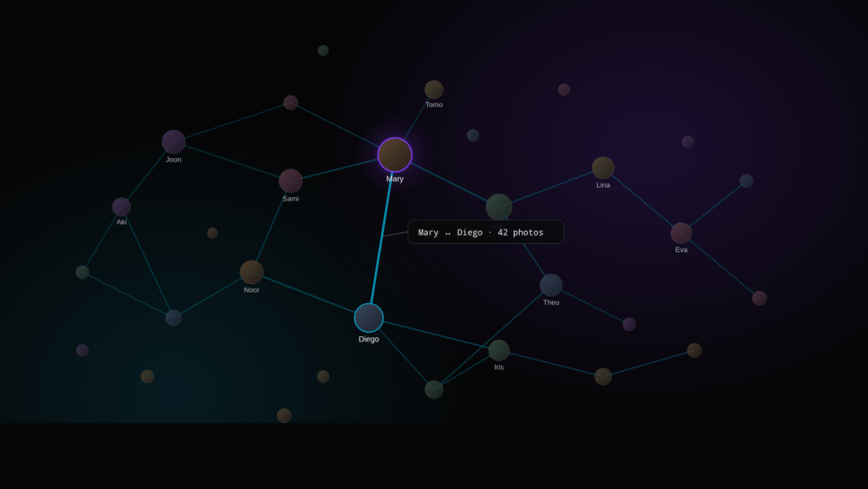This screenshot has height=489, width=868.
Task: Click the Tomo node circle
Action: tap(434, 89)
